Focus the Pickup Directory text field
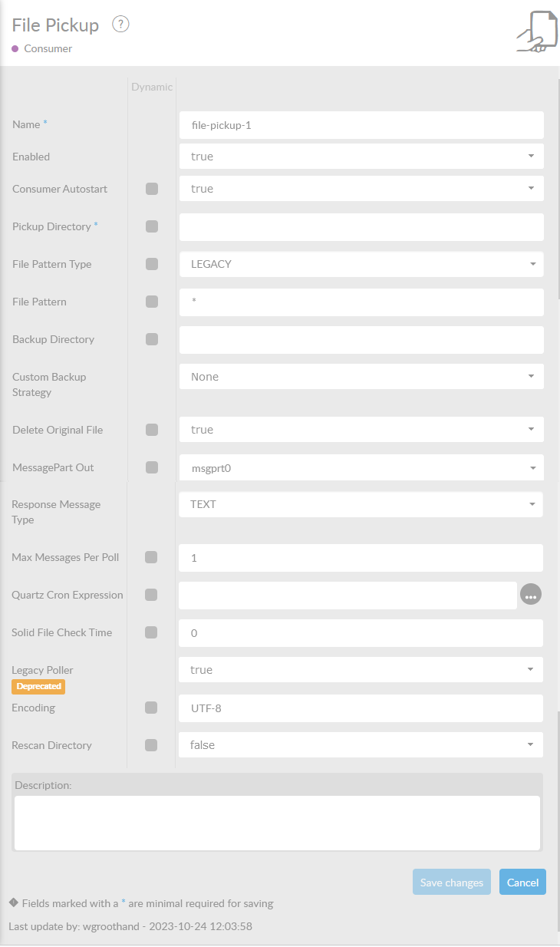 (361, 227)
